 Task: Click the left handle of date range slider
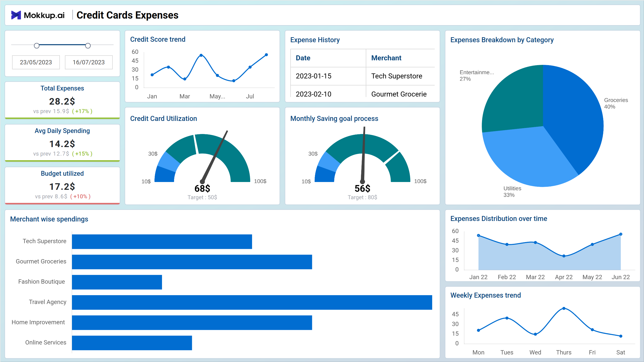[37, 46]
